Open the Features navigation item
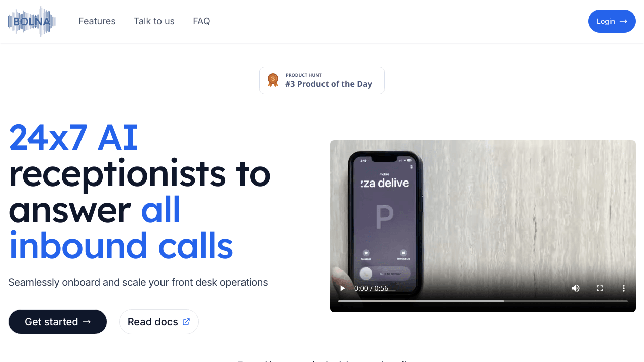 pos(97,21)
